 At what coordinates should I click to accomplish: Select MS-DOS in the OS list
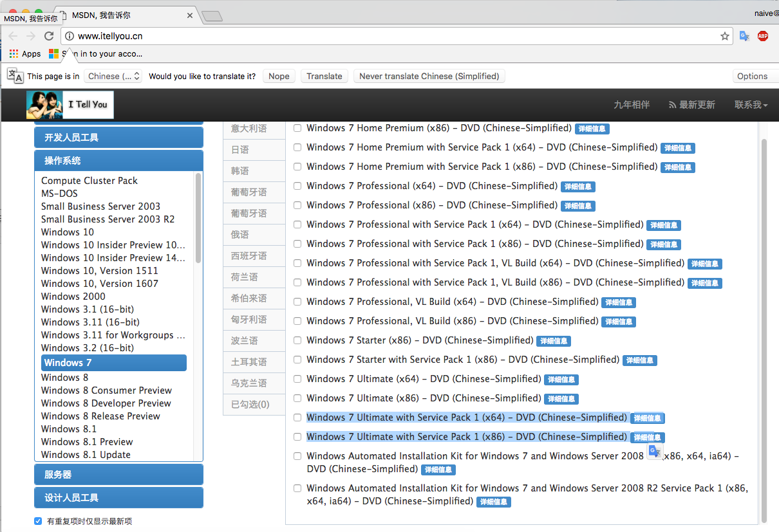(59, 194)
